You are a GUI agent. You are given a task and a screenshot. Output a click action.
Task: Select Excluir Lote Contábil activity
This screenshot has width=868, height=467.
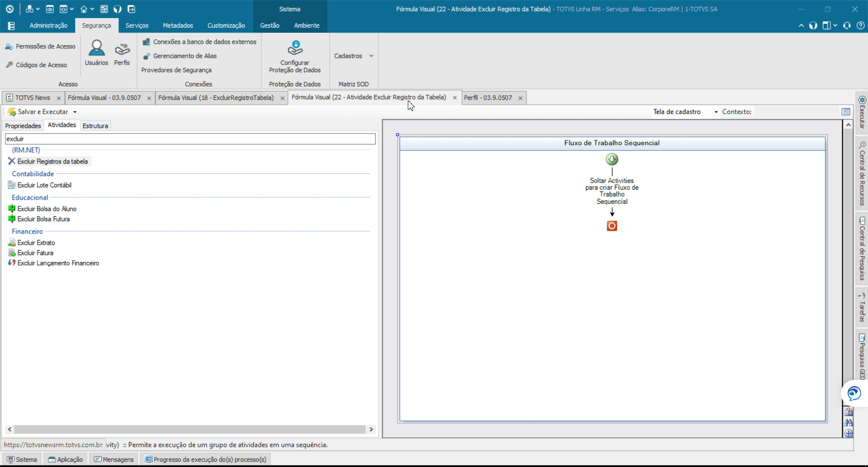point(44,185)
